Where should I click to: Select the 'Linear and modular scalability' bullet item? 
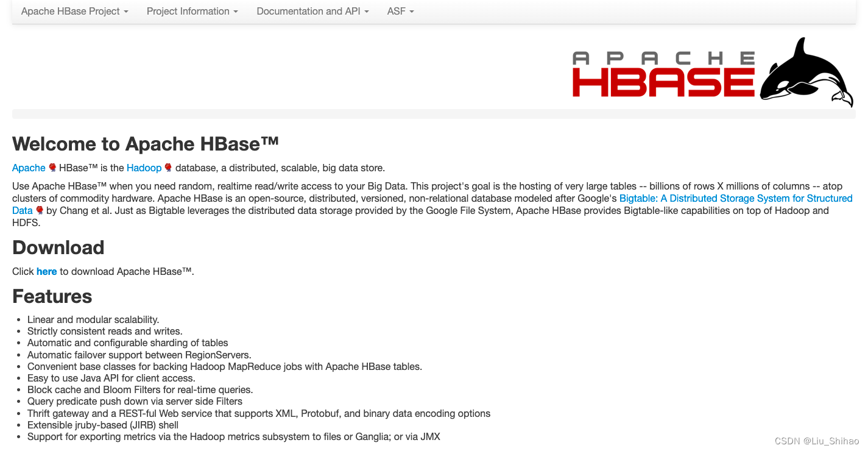point(93,319)
